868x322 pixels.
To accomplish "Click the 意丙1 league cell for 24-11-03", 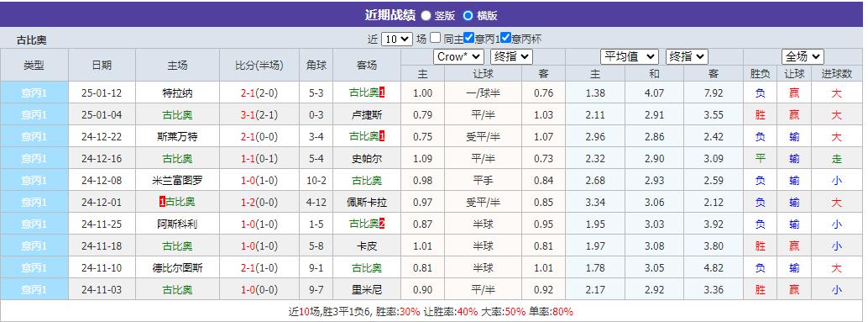I will tap(34, 290).
